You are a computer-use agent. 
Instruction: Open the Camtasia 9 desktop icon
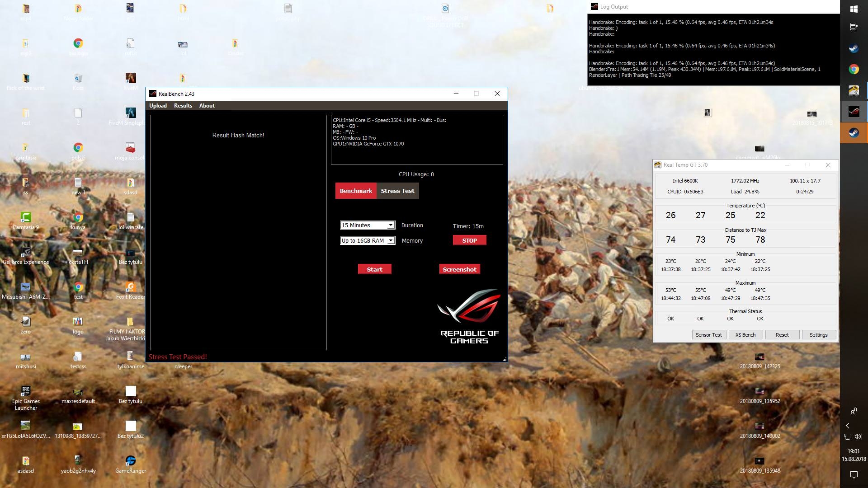(26, 218)
